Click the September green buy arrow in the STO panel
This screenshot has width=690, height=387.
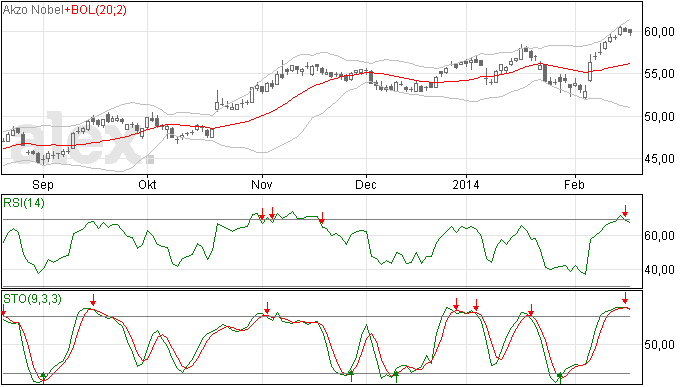point(44,377)
